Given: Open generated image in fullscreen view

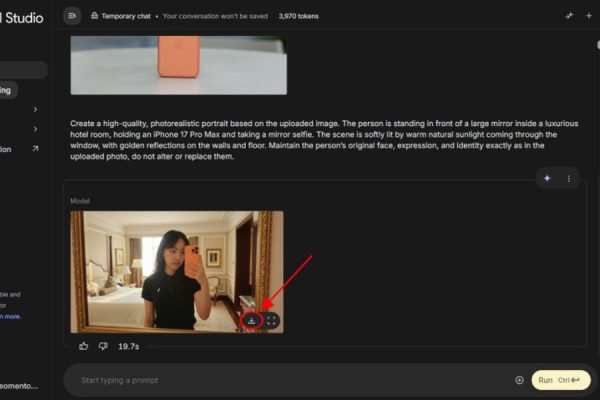Looking at the screenshot, I should [x=272, y=320].
